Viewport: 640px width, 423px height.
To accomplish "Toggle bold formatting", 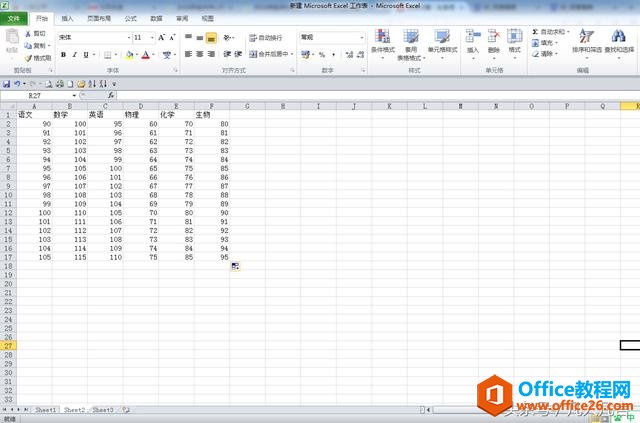I will tap(63, 54).
